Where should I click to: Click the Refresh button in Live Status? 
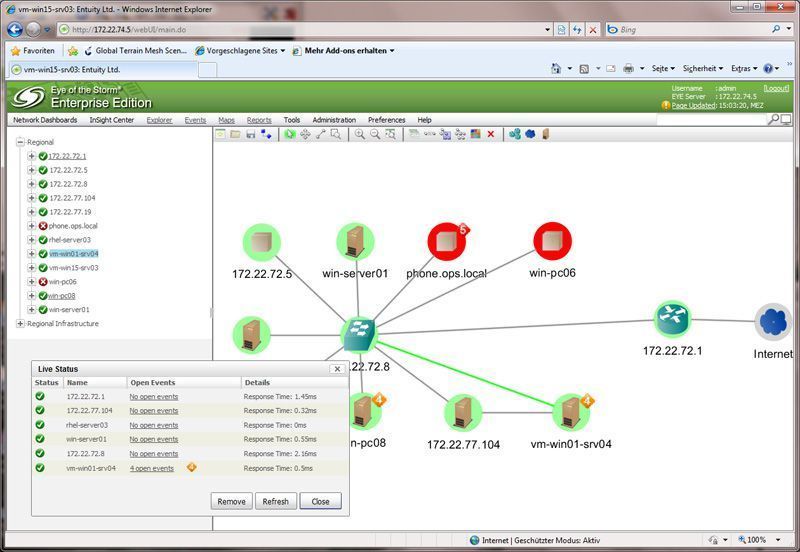276,501
